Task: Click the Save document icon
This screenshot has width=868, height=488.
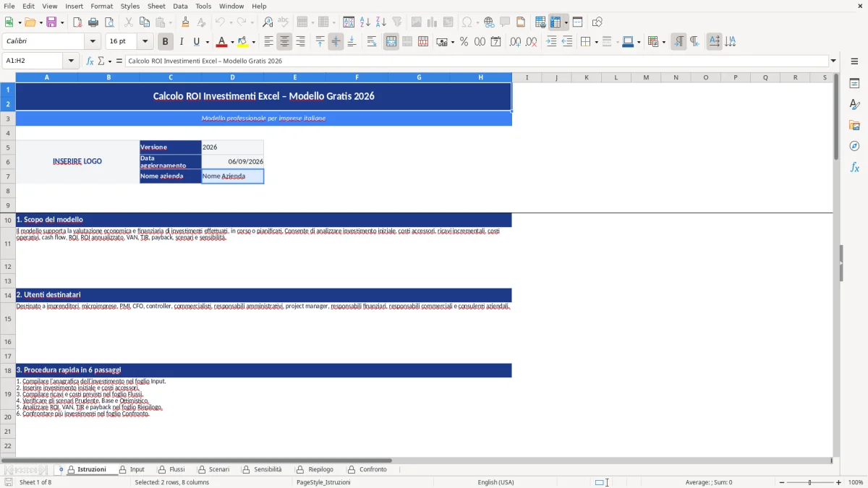Action: (x=51, y=22)
